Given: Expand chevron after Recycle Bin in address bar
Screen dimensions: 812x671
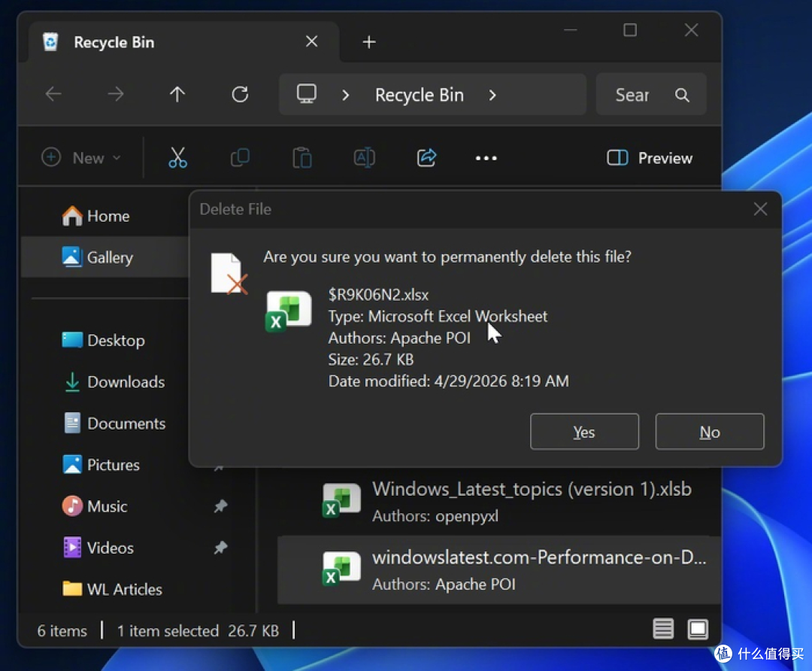Looking at the screenshot, I should [492, 96].
